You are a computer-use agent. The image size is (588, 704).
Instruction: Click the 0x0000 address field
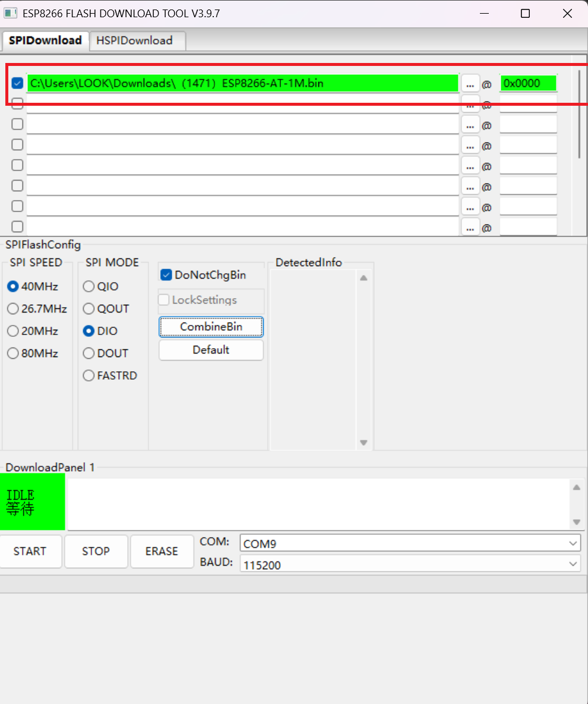click(x=528, y=83)
